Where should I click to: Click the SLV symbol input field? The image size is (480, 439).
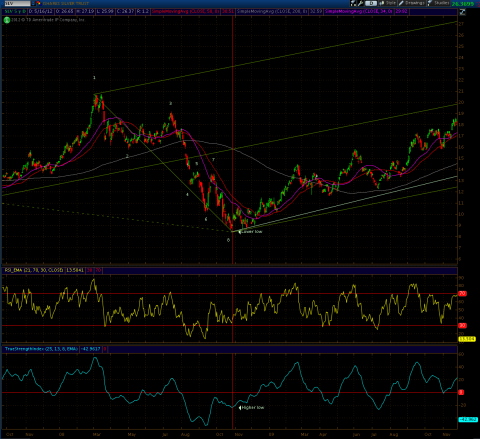coord(17,3)
